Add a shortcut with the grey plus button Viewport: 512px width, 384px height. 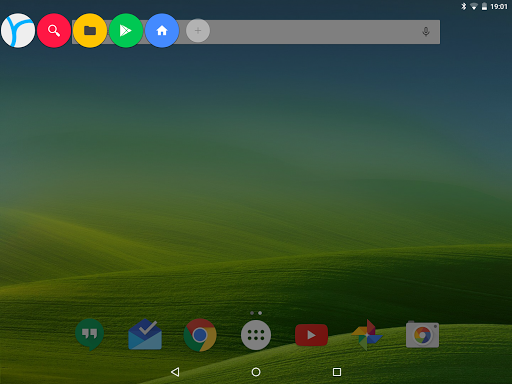(x=198, y=30)
